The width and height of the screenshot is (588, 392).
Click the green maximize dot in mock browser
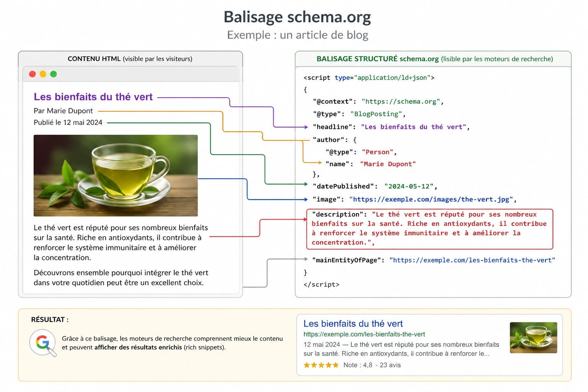[54, 74]
